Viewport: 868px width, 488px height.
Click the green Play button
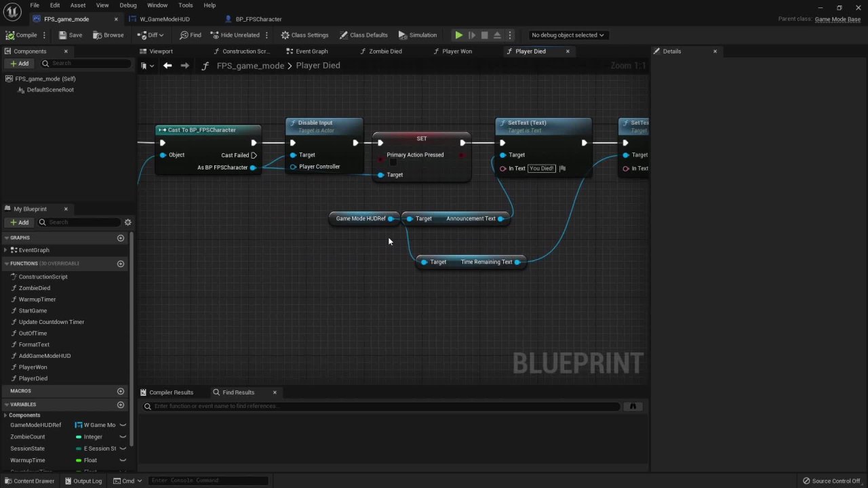point(458,35)
